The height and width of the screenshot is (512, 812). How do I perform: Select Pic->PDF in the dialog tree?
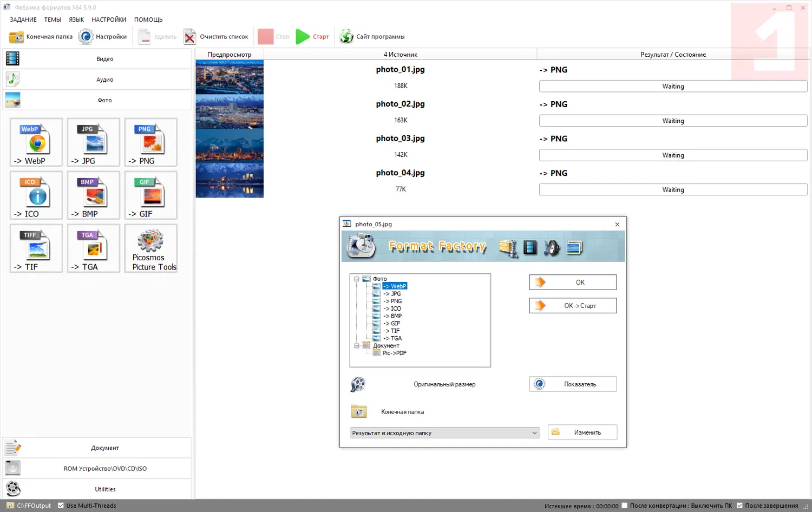[x=395, y=353]
